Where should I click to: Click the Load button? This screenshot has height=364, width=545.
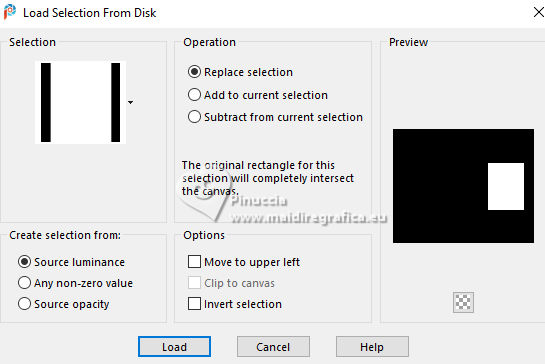[174, 347]
